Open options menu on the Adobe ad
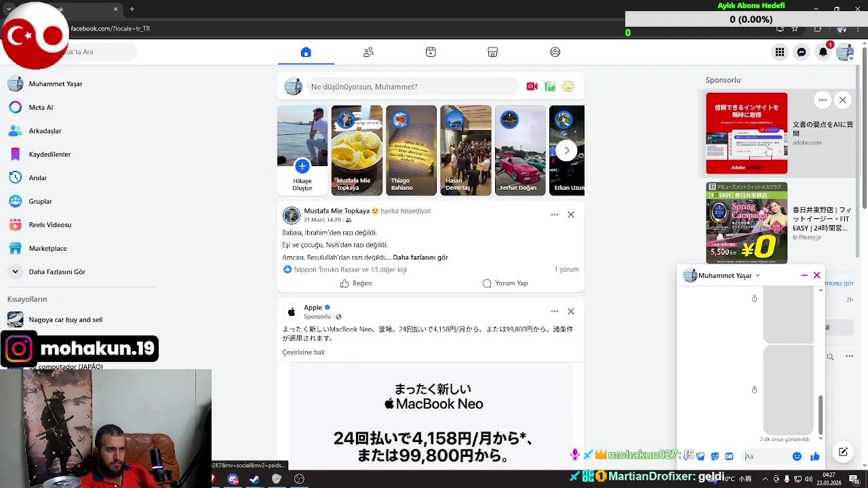 click(823, 100)
